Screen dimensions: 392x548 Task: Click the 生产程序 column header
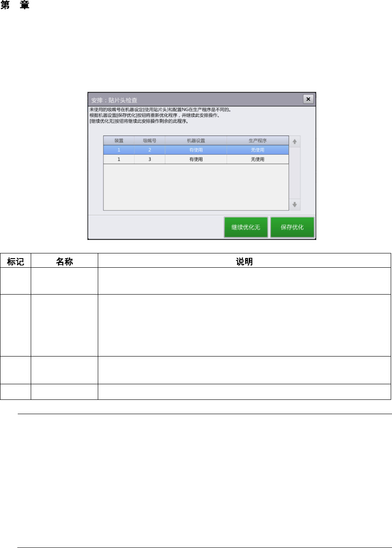click(x=257, y=141)
